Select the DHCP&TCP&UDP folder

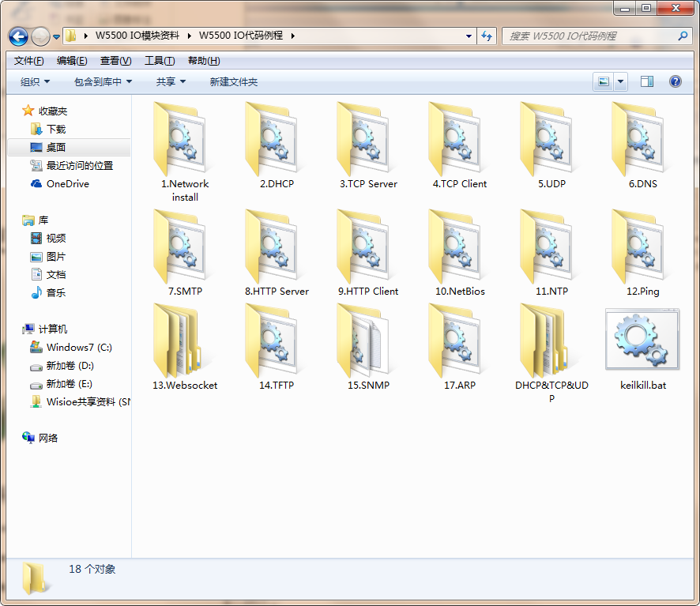coord(551,353)
